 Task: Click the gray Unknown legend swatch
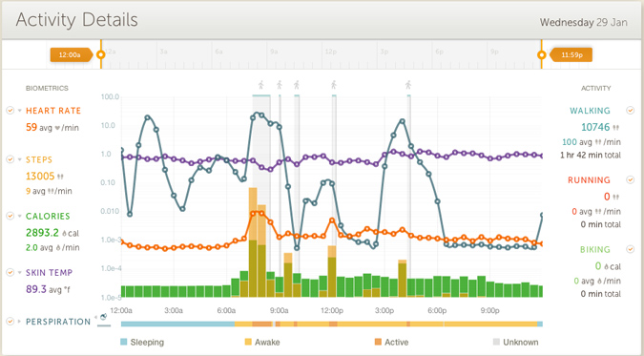(x=496, y=342)
